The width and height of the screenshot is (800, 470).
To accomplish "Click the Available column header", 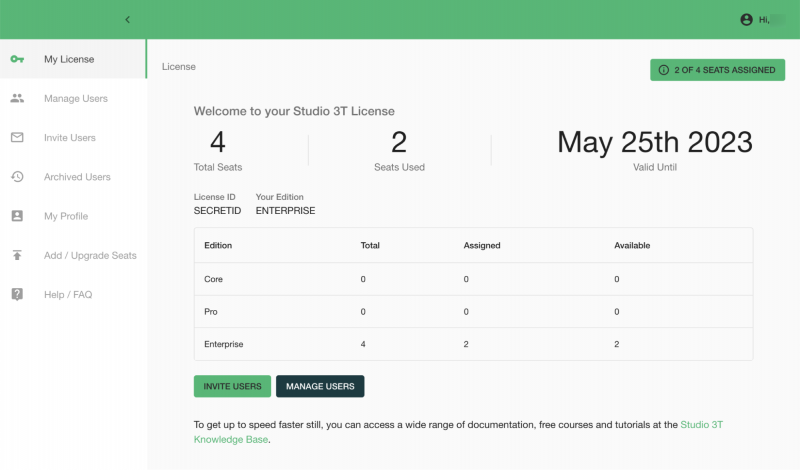I will [632, 245].
